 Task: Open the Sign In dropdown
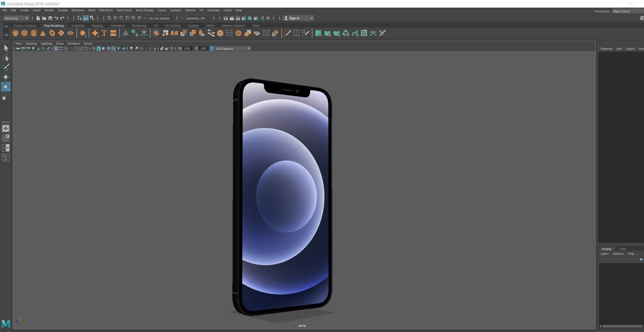click(298, 18)
